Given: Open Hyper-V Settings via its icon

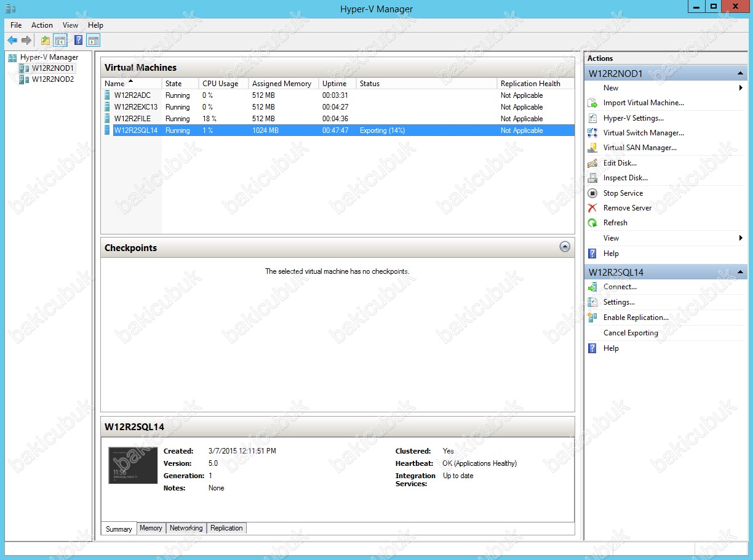Looking at the screenshot, I should click(x=592, y=118).
